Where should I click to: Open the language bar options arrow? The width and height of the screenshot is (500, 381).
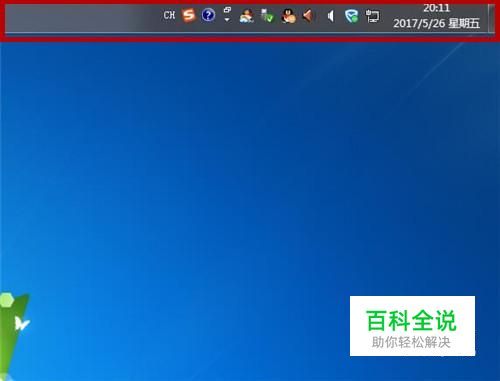(x=227, y=20)
